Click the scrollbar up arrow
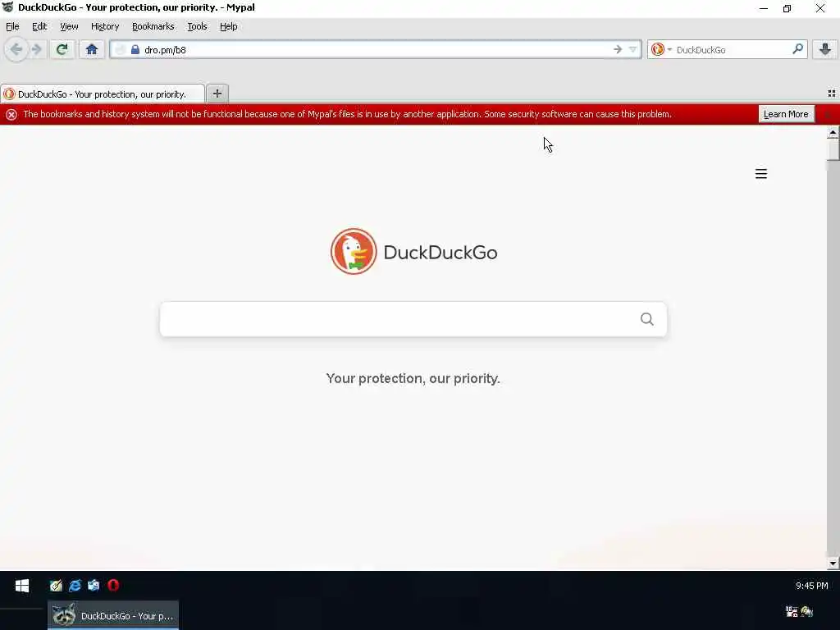The height and width of the screenshot is (630, 840). [x=833, y=132]
